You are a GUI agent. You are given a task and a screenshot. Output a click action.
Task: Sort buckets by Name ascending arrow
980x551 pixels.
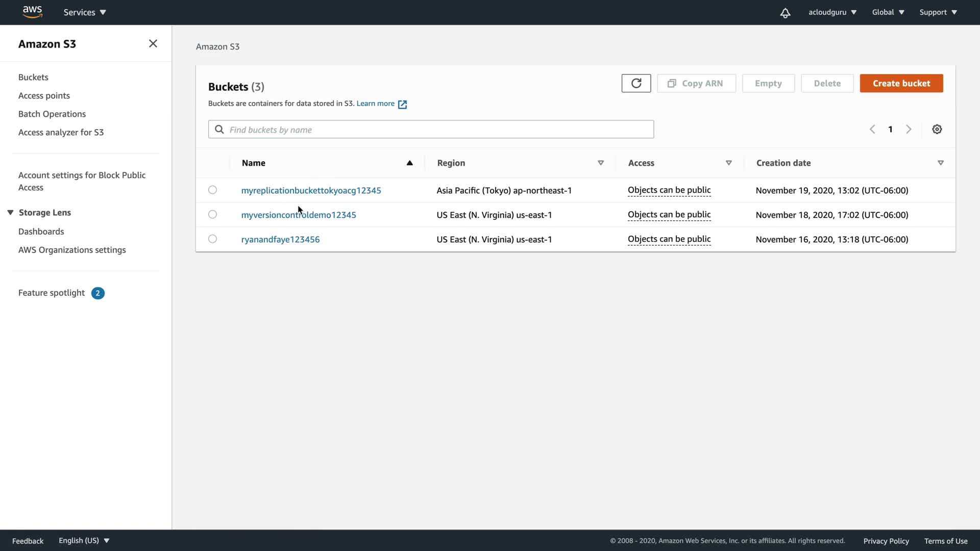(x=409, y=163)
